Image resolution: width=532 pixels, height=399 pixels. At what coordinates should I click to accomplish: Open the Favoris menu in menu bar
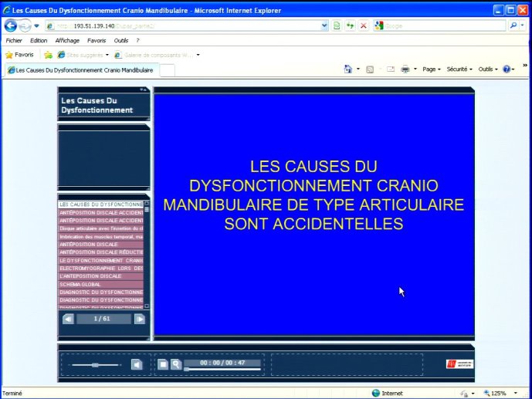(x=97, y=41)
